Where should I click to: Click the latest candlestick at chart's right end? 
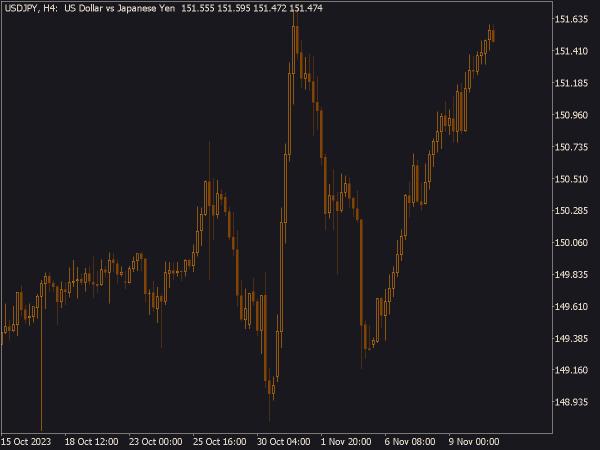[x=494, y=35]
